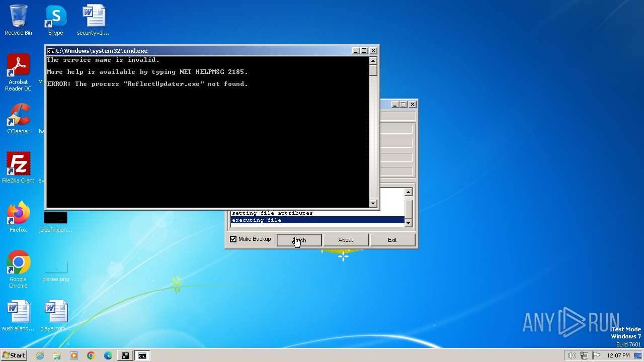The width and height of the screenshot is (644, 362).
Task: Maximize the cmd.exe window
Action: (x=364, y=51)
